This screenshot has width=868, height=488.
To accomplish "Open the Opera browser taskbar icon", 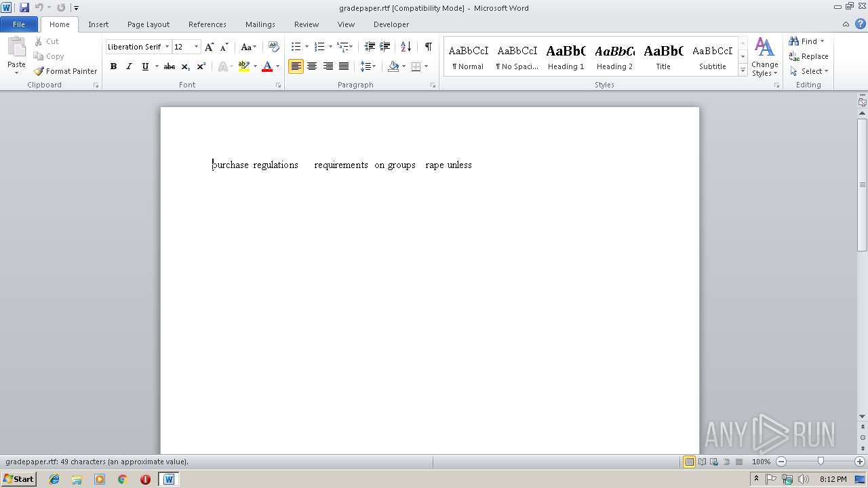I will point(145,479).
